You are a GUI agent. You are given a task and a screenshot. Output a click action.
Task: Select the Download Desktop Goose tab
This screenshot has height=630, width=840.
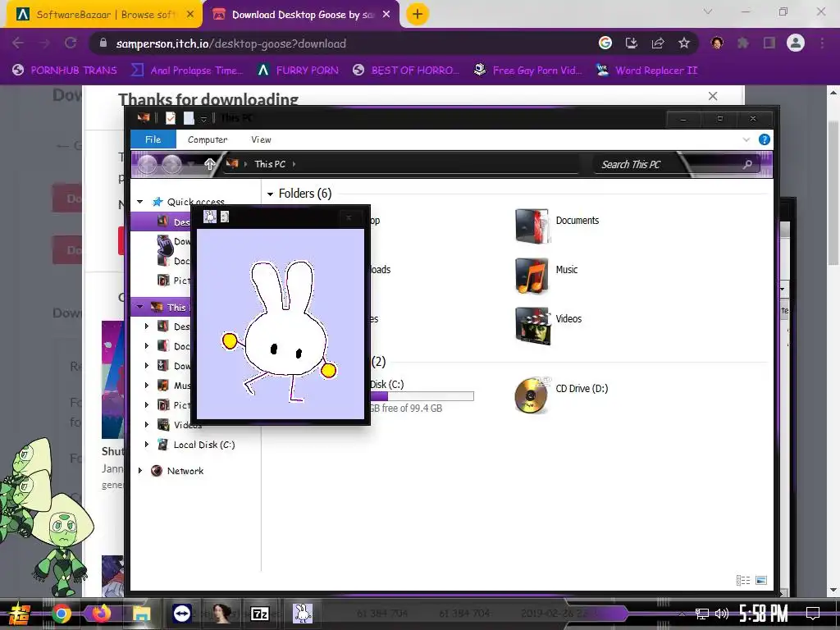(302, 15)
